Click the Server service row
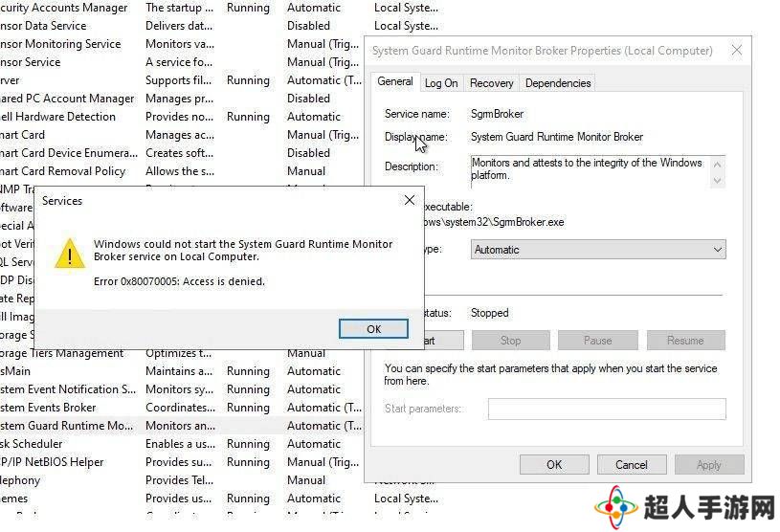Screen dimensions: 780x532 [x=182, y=80]
